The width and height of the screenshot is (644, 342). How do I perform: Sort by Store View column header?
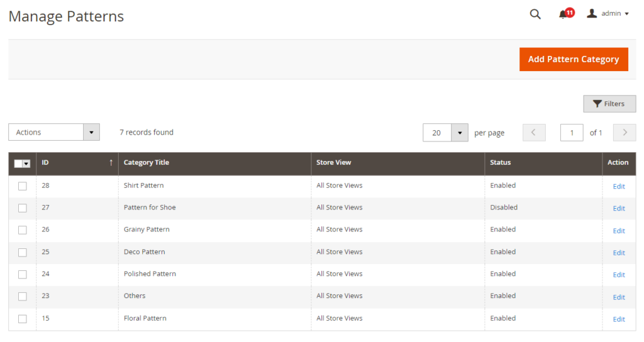[x=333, y=163]
